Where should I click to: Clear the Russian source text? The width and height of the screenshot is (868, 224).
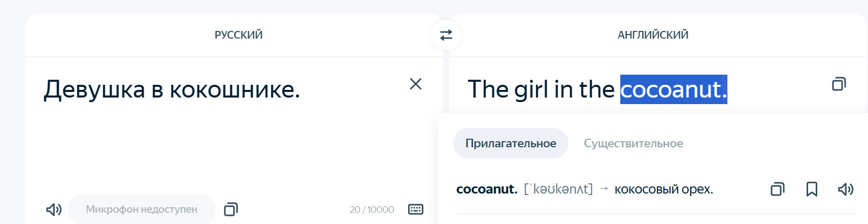[x=416, y=84]
